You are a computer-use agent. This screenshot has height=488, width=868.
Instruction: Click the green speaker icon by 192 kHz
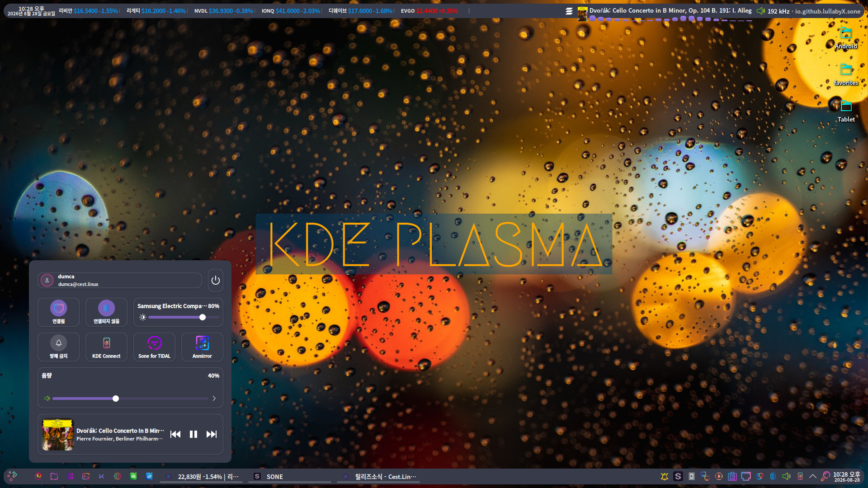click(x=761, y=11)
